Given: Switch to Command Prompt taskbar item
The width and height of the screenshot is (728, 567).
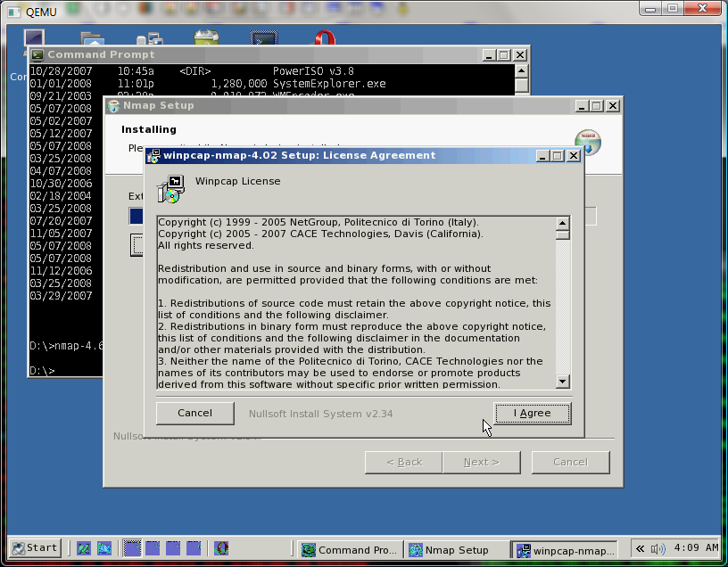Looking at the screenshot, I should click(348, 550).
